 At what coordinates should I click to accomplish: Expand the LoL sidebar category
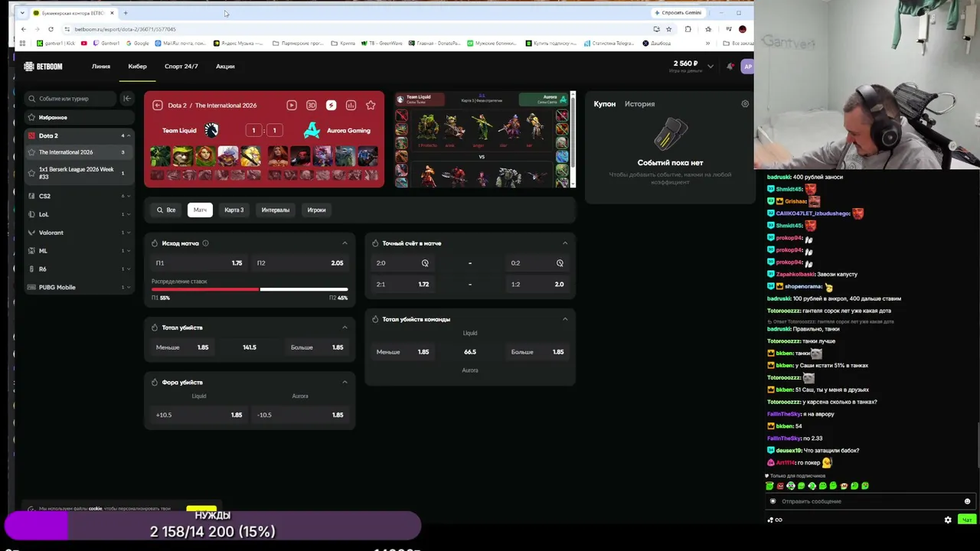pyautogui.click(x=129, y=214)
